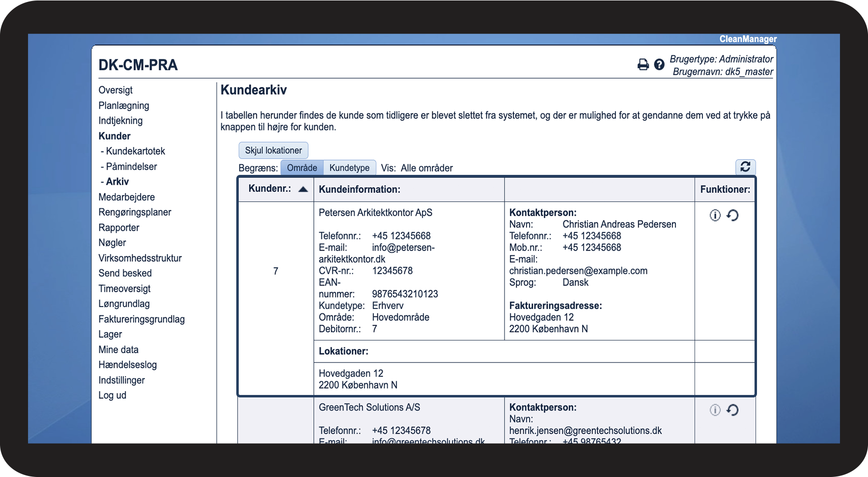
Task: Open the help question mark icon
Action: pos(659,64)
